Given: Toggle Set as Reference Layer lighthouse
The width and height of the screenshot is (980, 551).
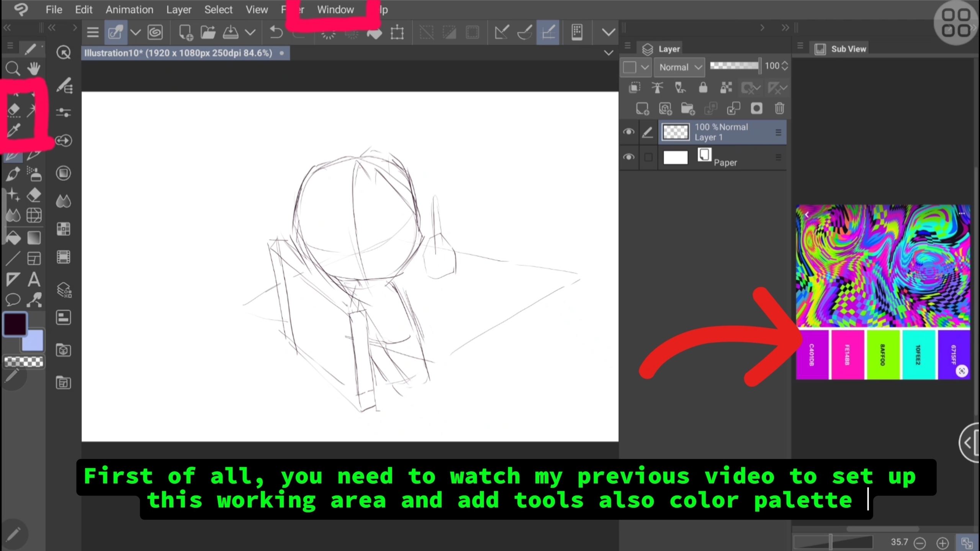Looking at the screenshot, I should [657, 88].
